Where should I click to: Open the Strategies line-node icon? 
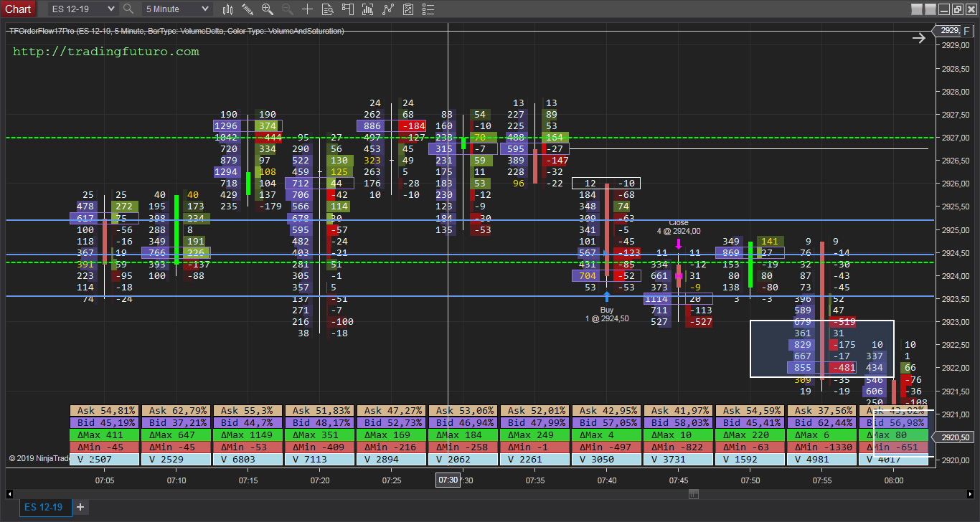coord(388,9)
